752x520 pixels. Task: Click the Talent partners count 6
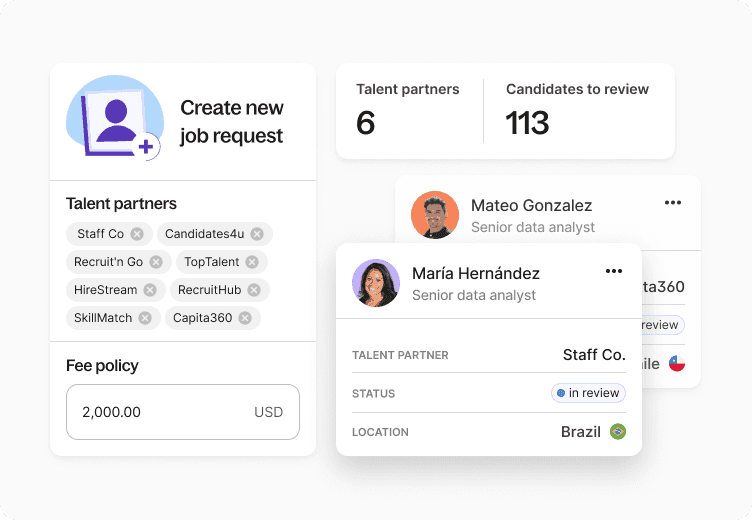365,123
